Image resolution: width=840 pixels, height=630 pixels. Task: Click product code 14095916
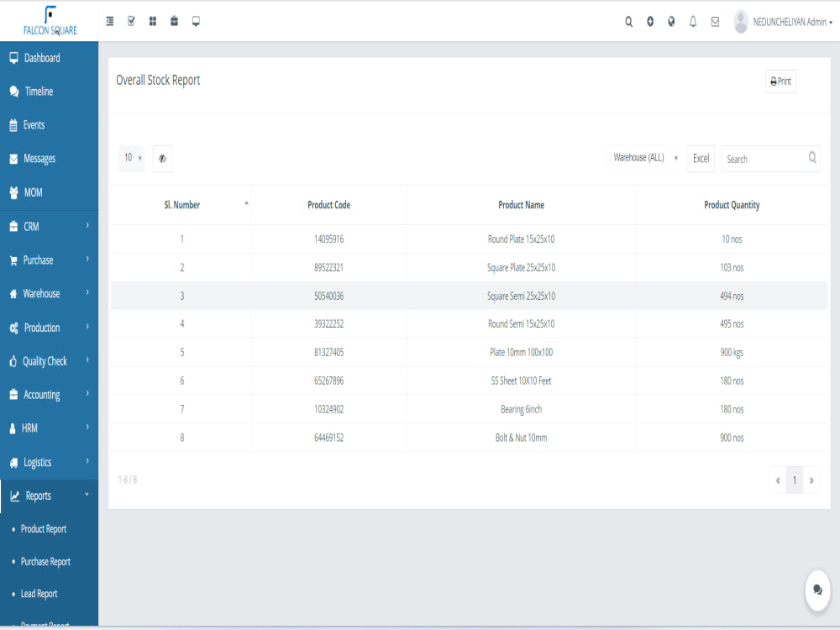coord(329,239)
